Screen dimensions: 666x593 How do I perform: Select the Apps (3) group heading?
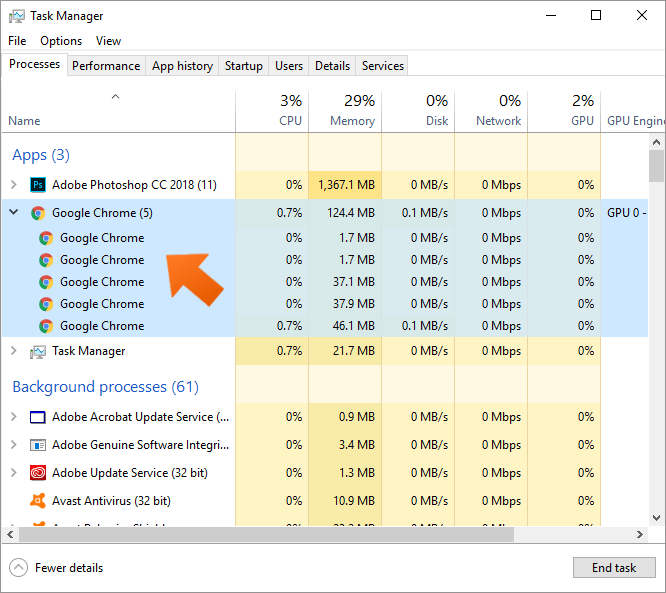(x=41, y=155)
